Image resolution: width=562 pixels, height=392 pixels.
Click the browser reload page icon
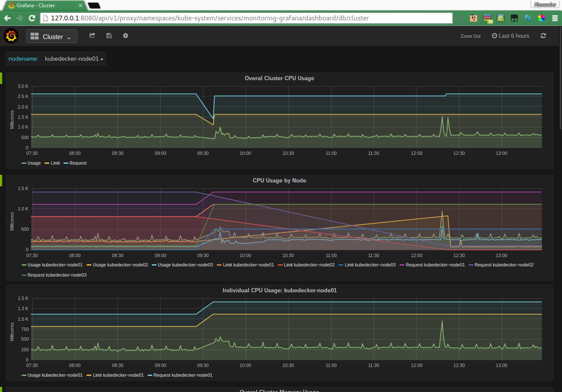click(31, 18)
